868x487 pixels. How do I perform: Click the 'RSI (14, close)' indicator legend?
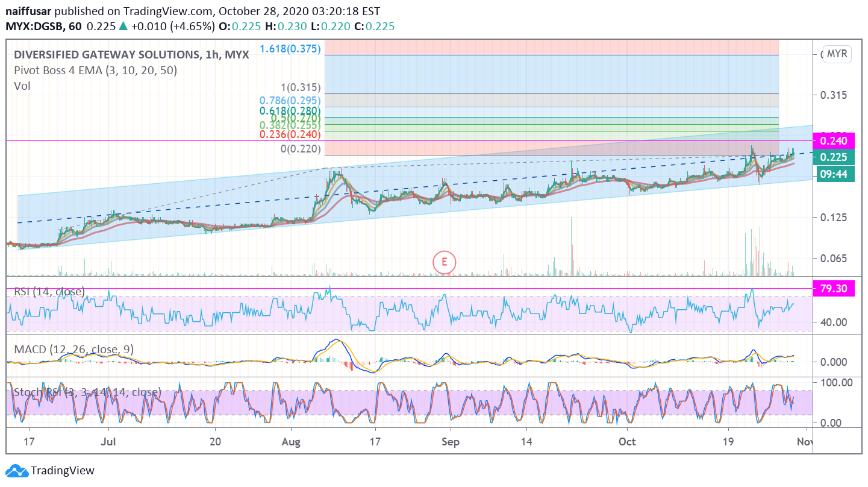[x=50, y=292]
